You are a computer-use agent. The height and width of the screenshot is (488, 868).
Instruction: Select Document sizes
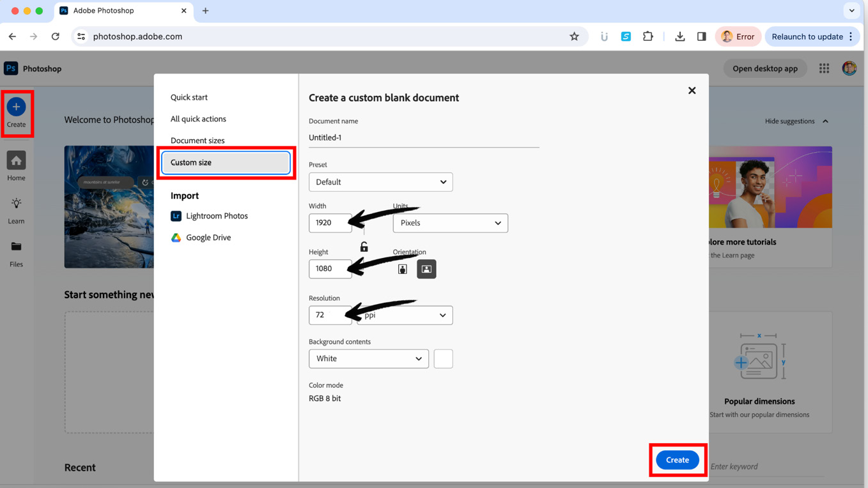click(x=198, y=141)
